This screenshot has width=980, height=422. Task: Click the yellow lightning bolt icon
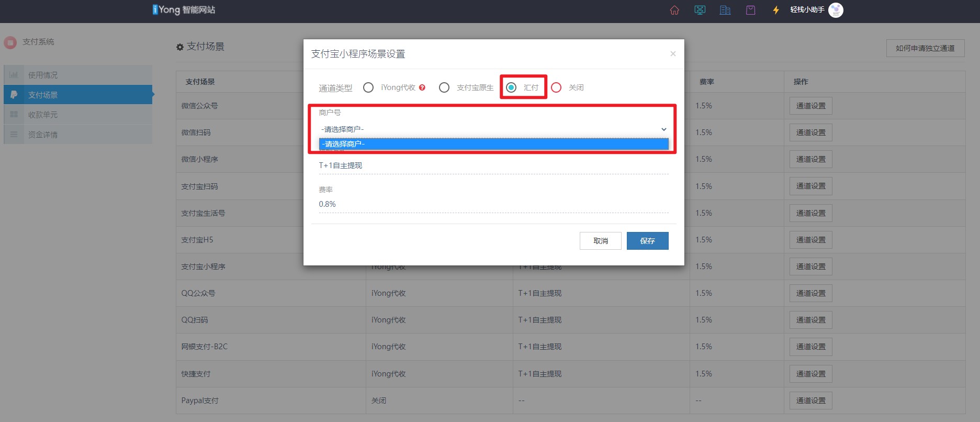pyautogui.click(x=776, y=10)
